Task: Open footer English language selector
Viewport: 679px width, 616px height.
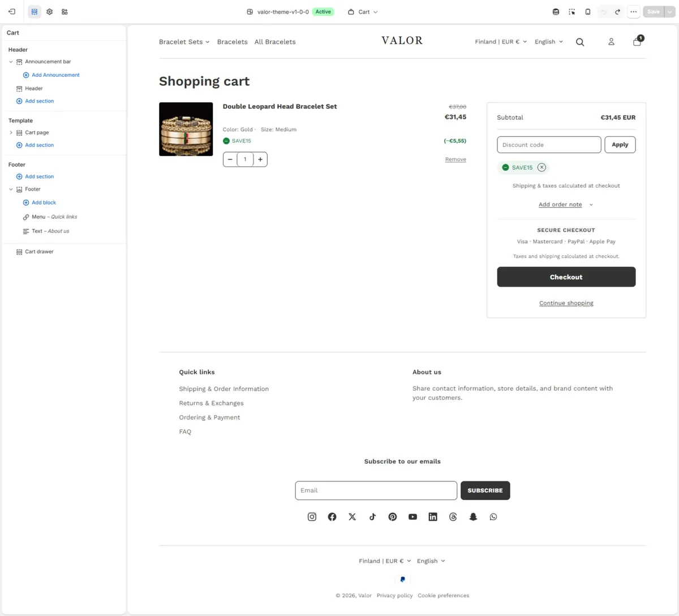Action: (431, 561)
